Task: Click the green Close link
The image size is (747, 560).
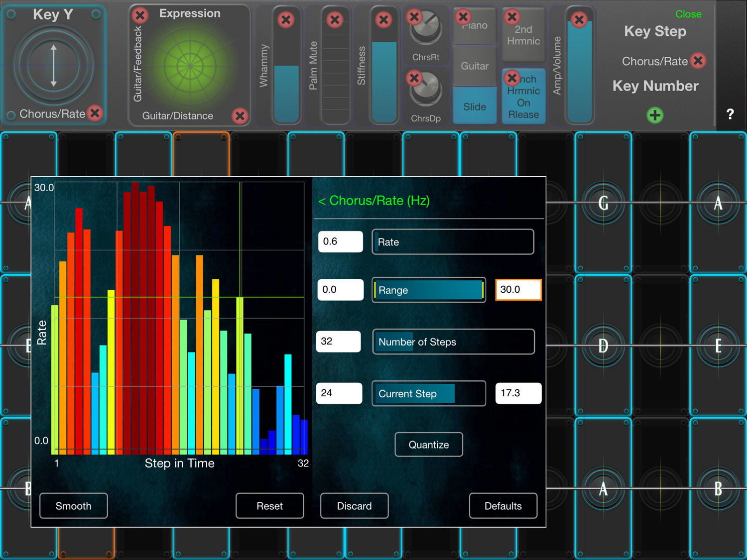Action: point(688,14)
